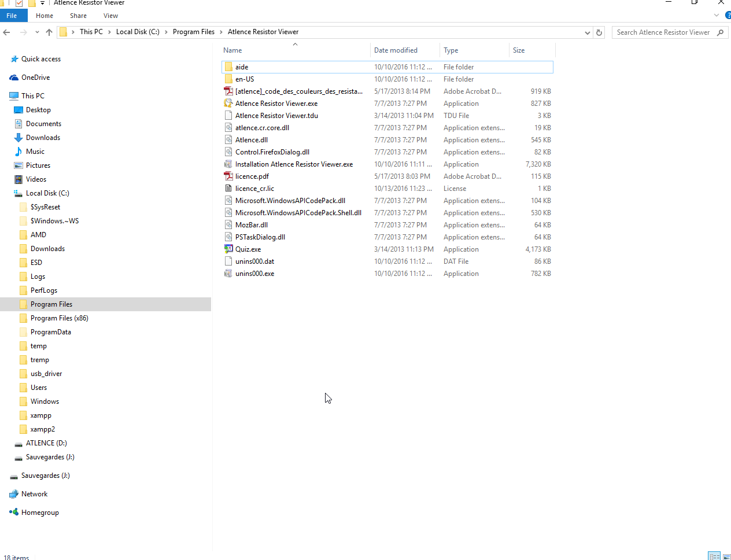Open Program Files (x86) in navigation tree
The image size is (731, 560).
[60, 318]
